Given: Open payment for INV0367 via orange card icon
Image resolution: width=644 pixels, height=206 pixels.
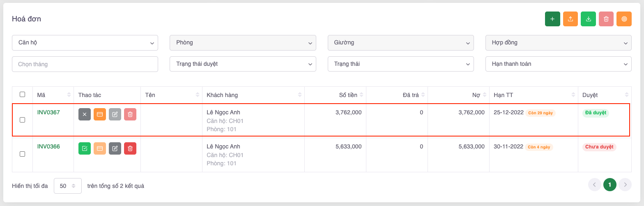Looking at the screenshot, I should point(100,114).
